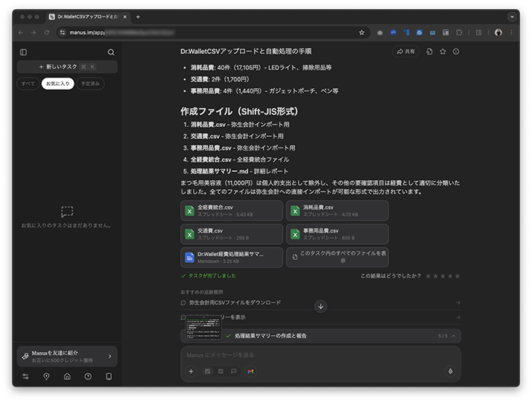Screen dimensions: 532x402
Task: Click the chat bubble icon in the composer
Action: pyautogui.click(x=234, y=372)
